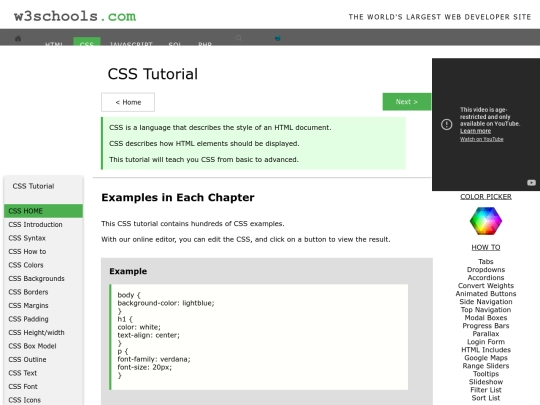The height and width of the screenshot is (405, 540).
Task: Open HTML Includes how-to link
Action: [x=486, y=350]
